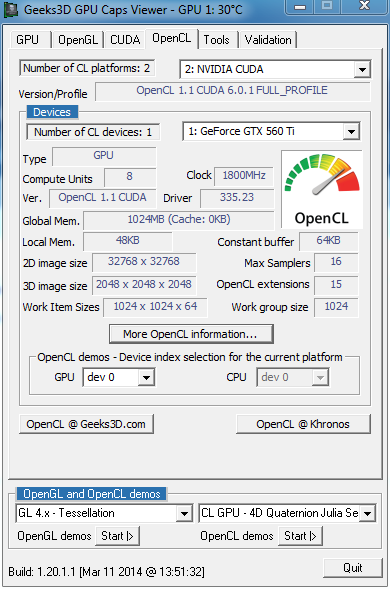Click the Driver value 335.23

point(237,198)
